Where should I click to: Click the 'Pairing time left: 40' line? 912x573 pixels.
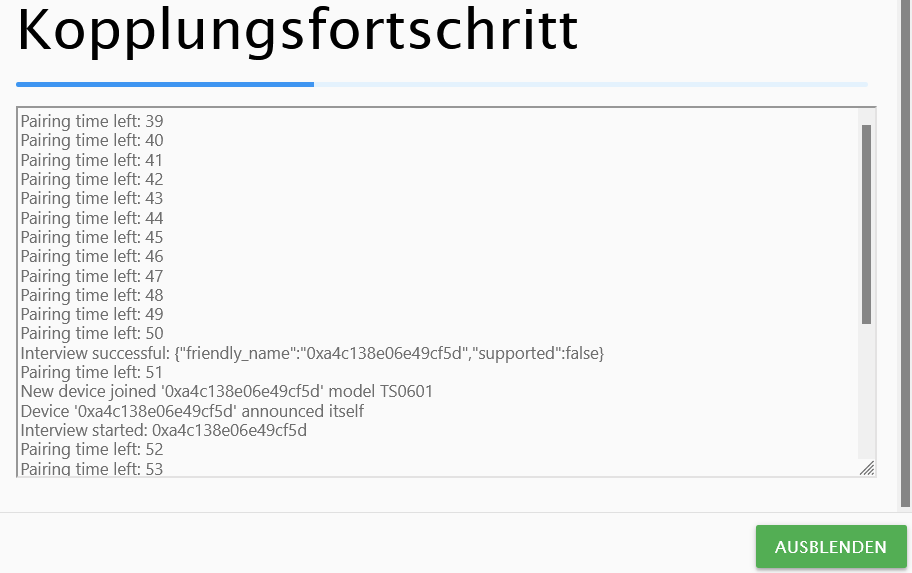[x=92, y=140]
